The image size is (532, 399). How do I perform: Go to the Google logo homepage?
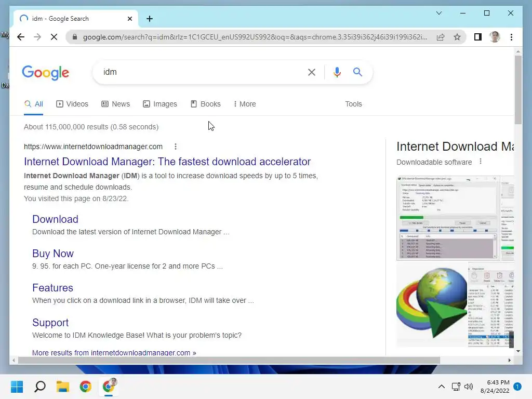point(46,73)
